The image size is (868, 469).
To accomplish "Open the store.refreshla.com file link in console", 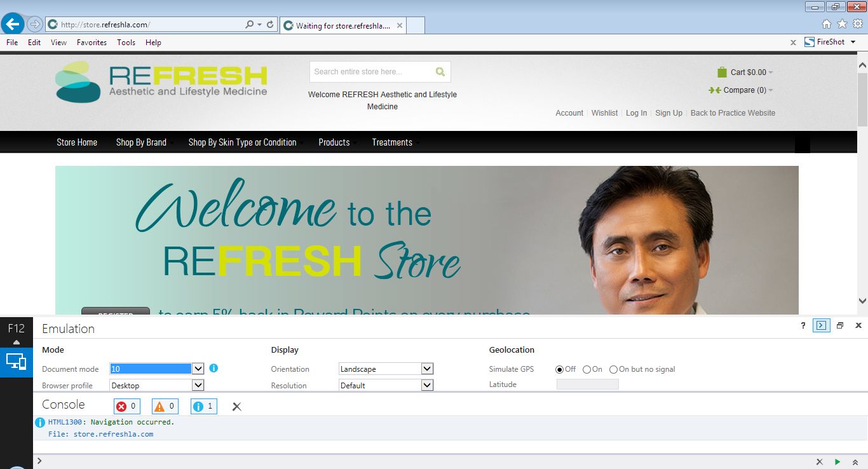I will [x=112, y=435].
